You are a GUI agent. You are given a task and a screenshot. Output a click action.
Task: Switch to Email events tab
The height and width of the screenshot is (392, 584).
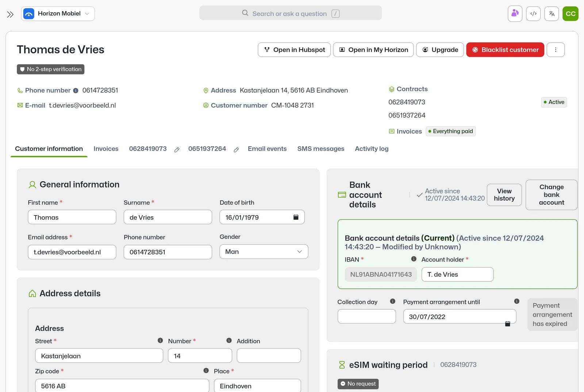267,149
